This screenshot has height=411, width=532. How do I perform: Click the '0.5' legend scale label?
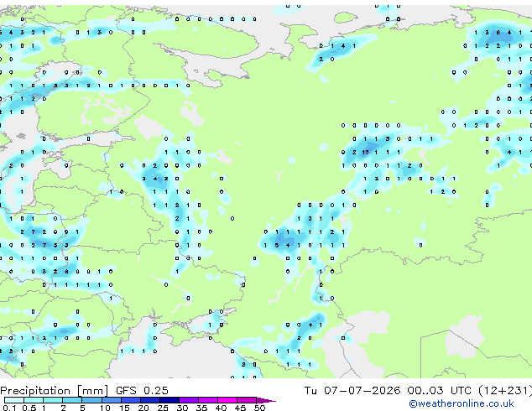pos(29,408)
